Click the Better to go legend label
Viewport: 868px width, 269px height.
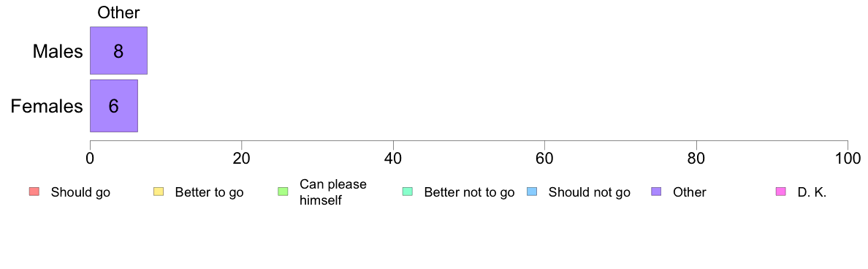tap(209, 193)
